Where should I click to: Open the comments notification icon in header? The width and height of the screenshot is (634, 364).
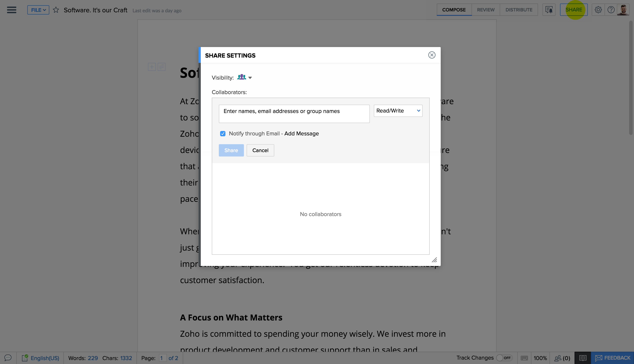click(x=549, y=10)
